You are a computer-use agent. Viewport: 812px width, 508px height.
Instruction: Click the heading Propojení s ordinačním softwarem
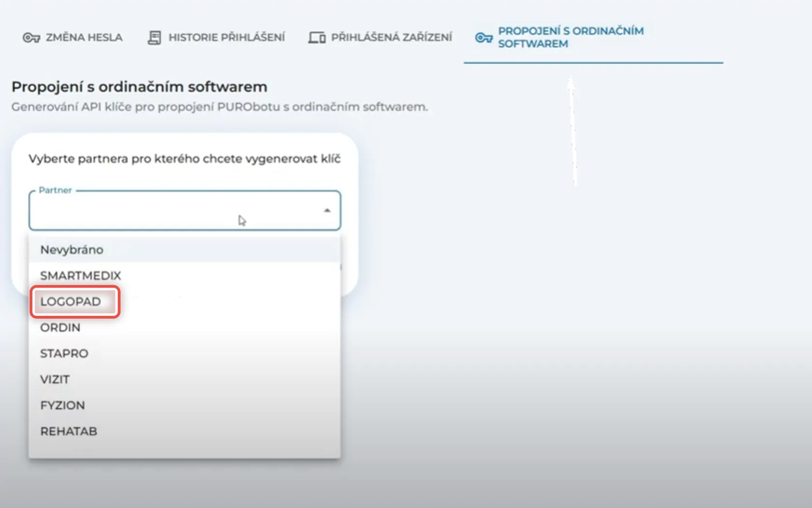(139, 87)
